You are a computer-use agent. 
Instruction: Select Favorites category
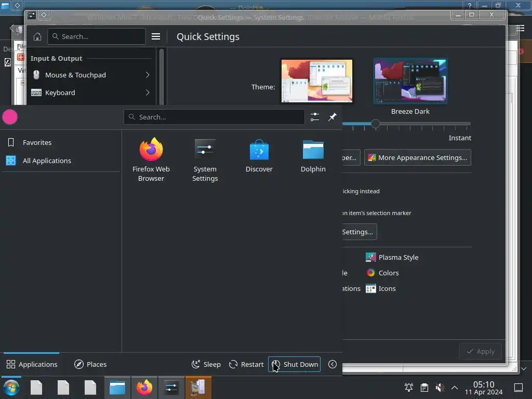tap(61, 142)
